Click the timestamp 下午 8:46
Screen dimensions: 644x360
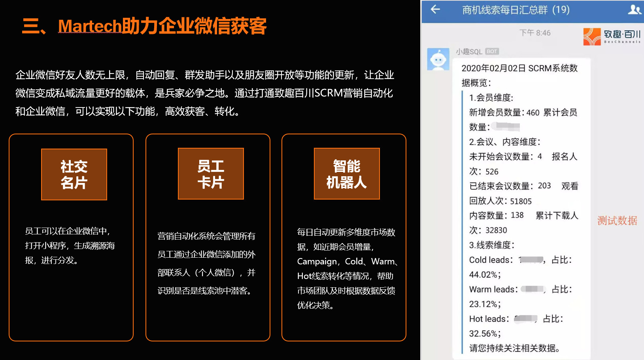point(535,33)
